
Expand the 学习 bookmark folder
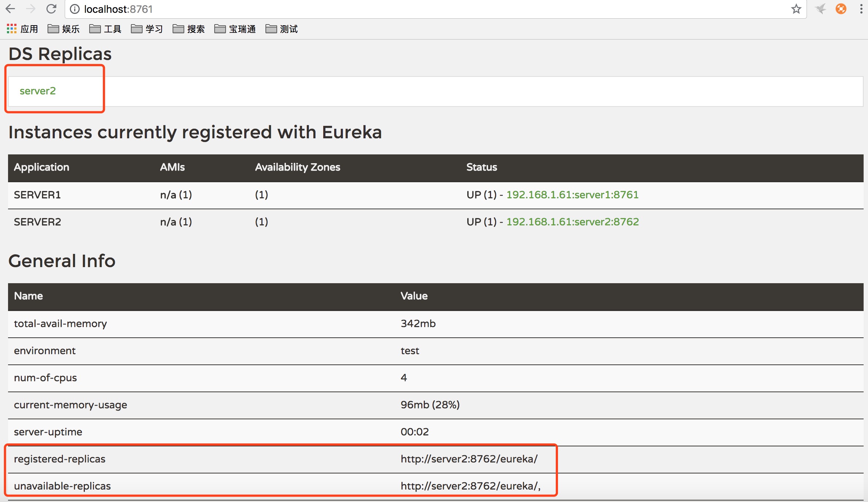(147, 29)
